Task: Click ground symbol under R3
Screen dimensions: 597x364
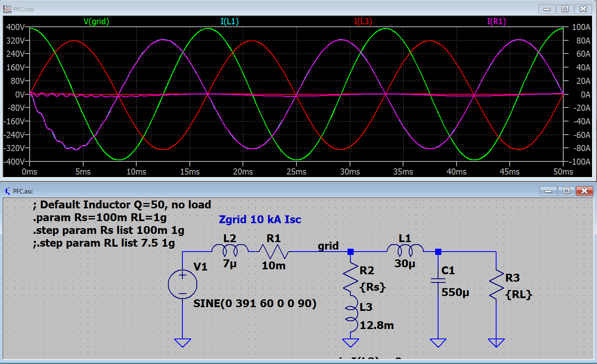Action: point(497,343)
